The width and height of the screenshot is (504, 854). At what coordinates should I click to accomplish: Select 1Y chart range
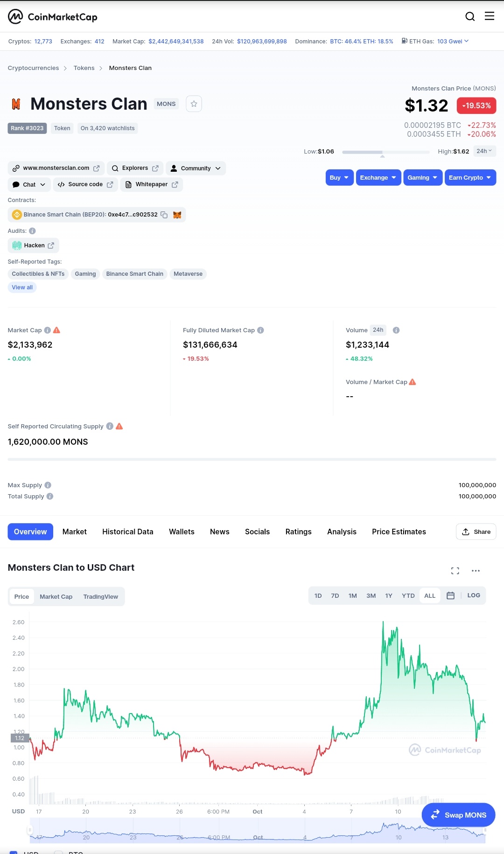pyautogui.click(x=389, y=595)
